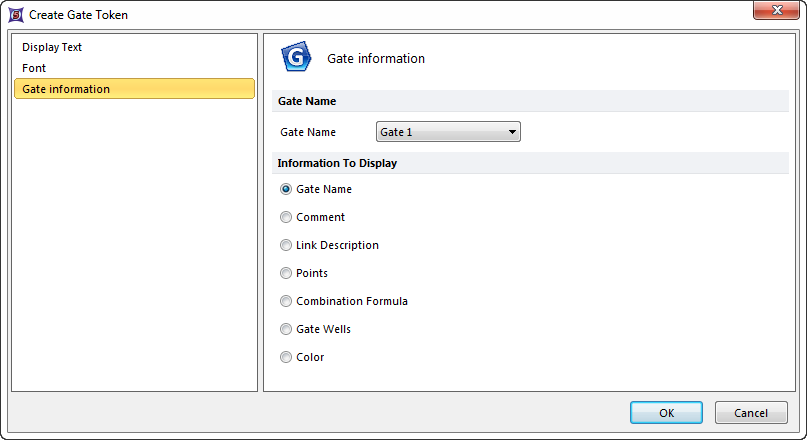Image resolution: width=807 pixels, height=440 pixels.
Task: Select the Gate Wells radio option
Action: click(x=287, y=329)
